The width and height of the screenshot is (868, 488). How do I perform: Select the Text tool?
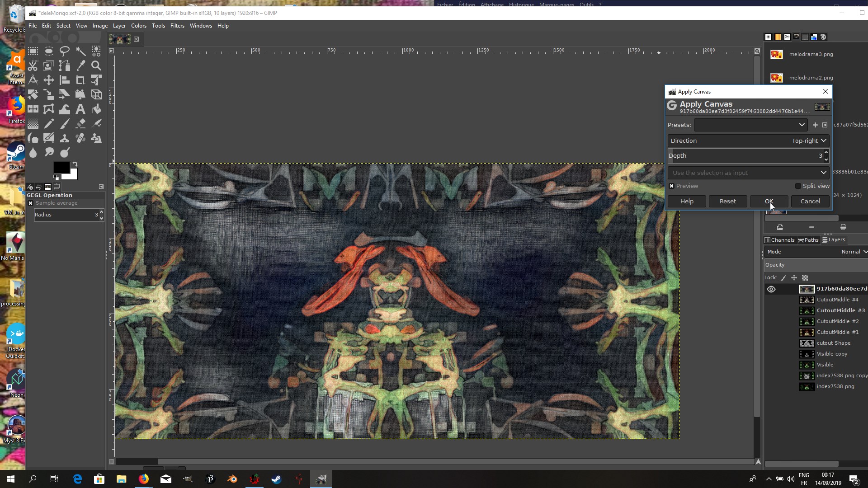pyautogui.click(x=80, y=109)
